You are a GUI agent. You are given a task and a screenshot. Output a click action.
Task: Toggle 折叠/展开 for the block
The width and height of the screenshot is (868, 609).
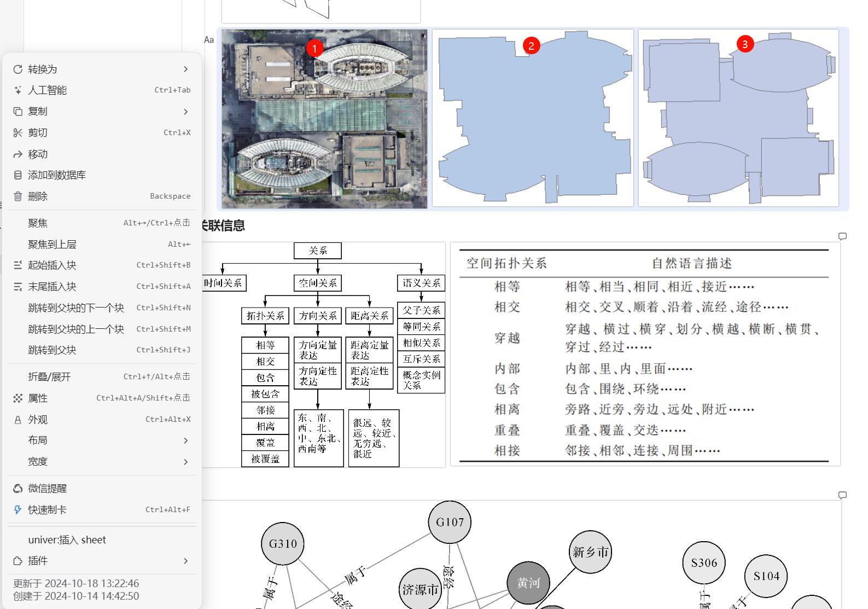coord(49,376)
